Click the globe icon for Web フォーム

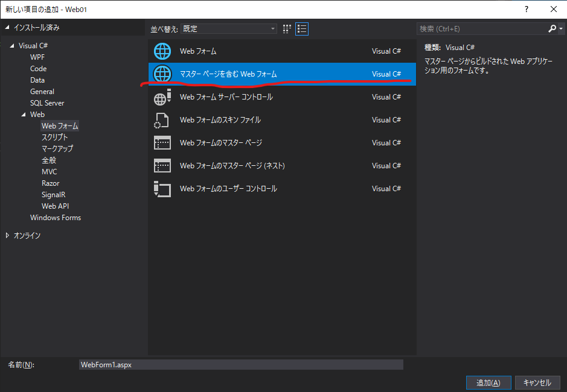[162, 51]
